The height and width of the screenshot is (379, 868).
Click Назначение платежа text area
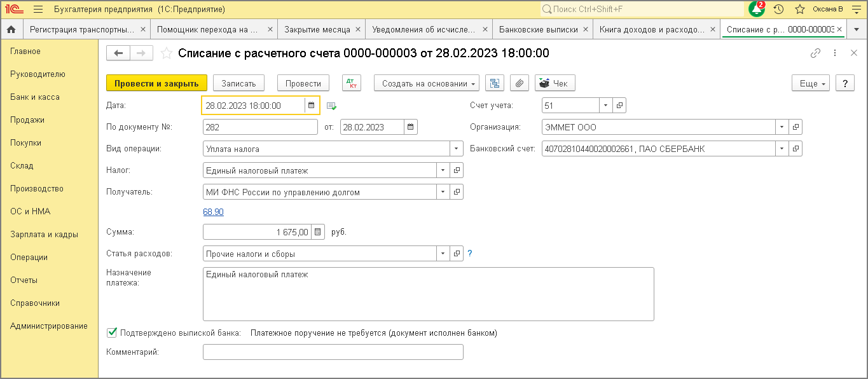coord(429,294)
